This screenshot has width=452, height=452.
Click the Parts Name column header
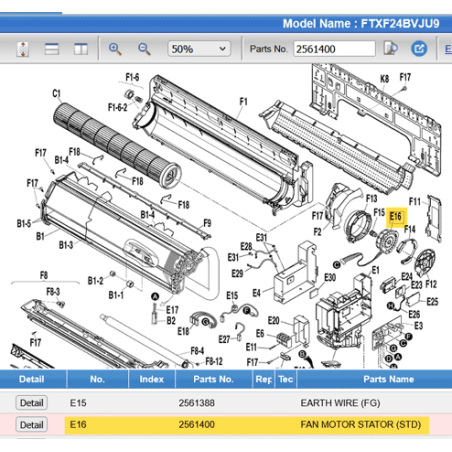tap(388, 379)
